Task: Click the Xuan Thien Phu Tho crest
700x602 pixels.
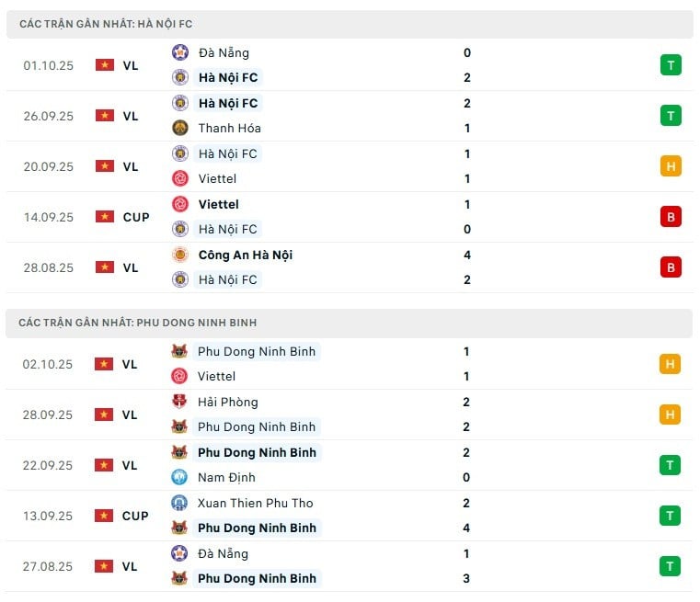Action: tap(180, 503)
